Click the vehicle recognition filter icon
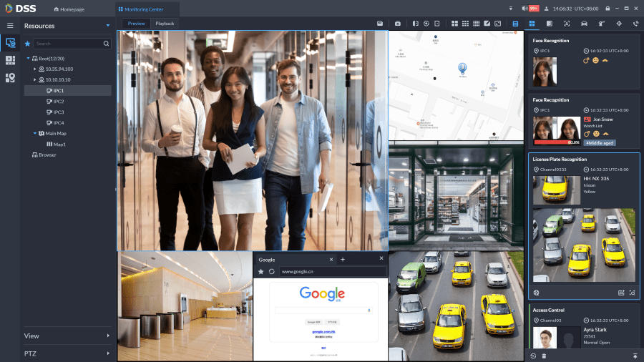The image size is (644, 362). coord(584,24)
